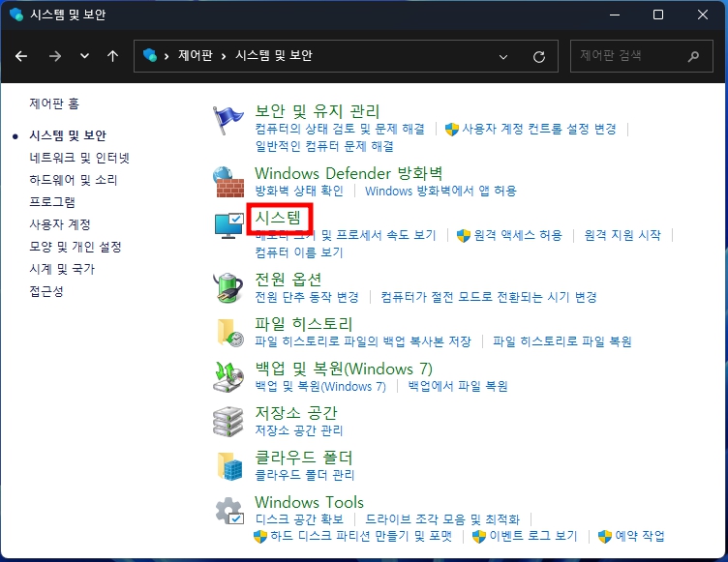Click 백업에서 파일 복원 link
728x562 pixels.
458,386
